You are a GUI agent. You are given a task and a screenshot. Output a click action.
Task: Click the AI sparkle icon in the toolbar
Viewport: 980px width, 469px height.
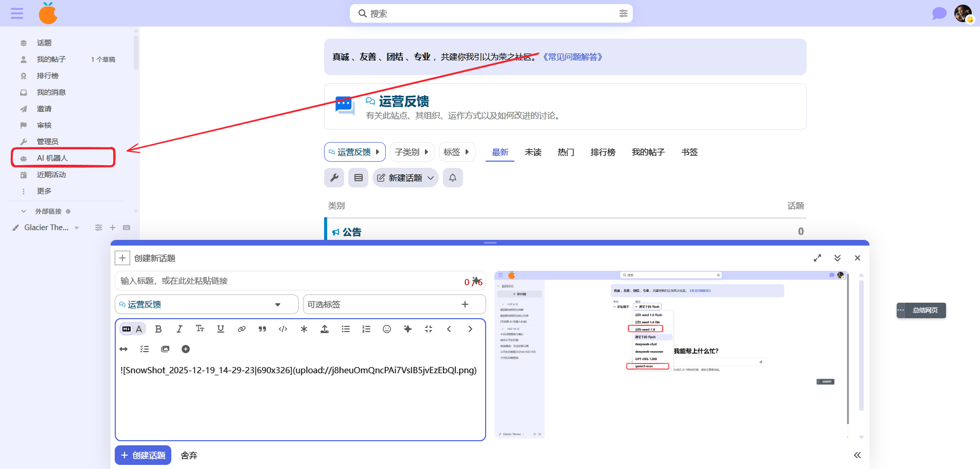click(x=407, y=329)
